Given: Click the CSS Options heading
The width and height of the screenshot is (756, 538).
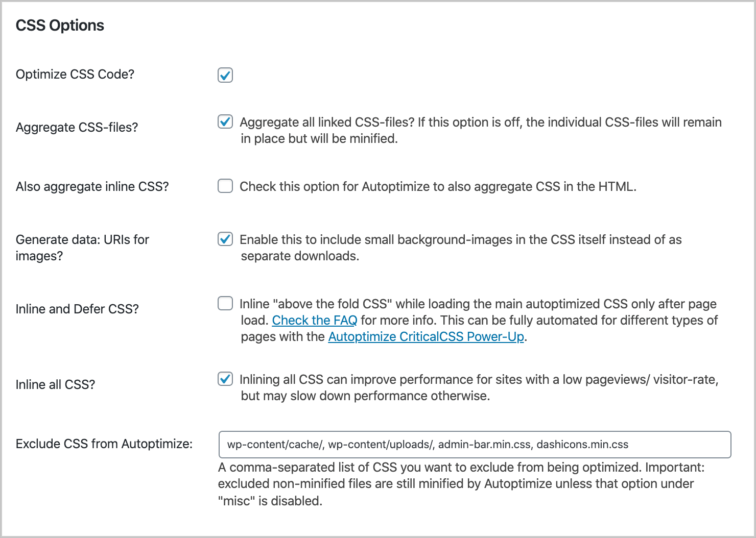Looking at the screenshot, I should click(x=59, y=25).
